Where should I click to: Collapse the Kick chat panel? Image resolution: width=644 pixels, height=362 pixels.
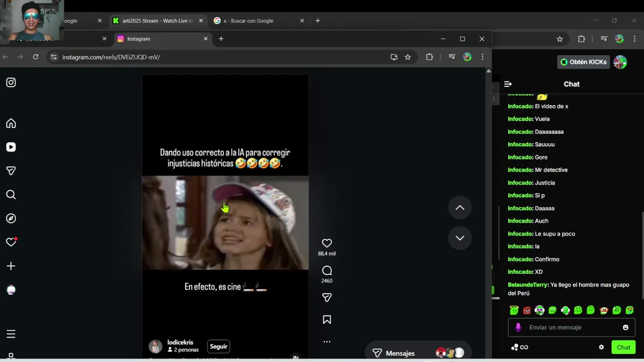(508, 84)
